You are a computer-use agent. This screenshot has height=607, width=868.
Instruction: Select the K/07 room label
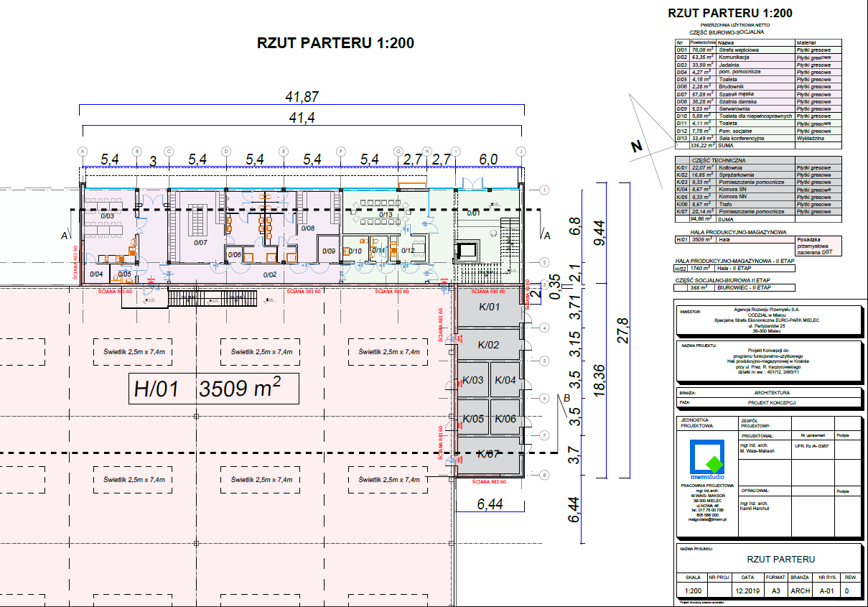[x=488, y=454]
